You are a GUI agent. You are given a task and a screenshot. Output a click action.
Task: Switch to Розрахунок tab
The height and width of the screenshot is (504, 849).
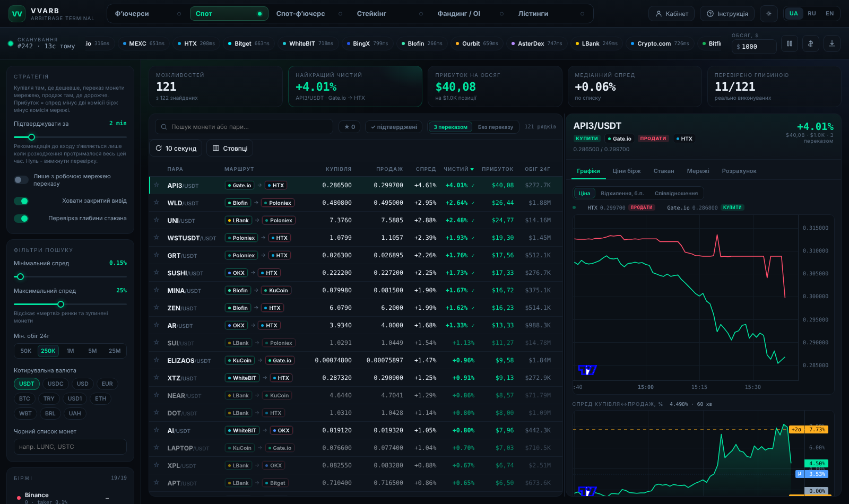tap(739, 171)
